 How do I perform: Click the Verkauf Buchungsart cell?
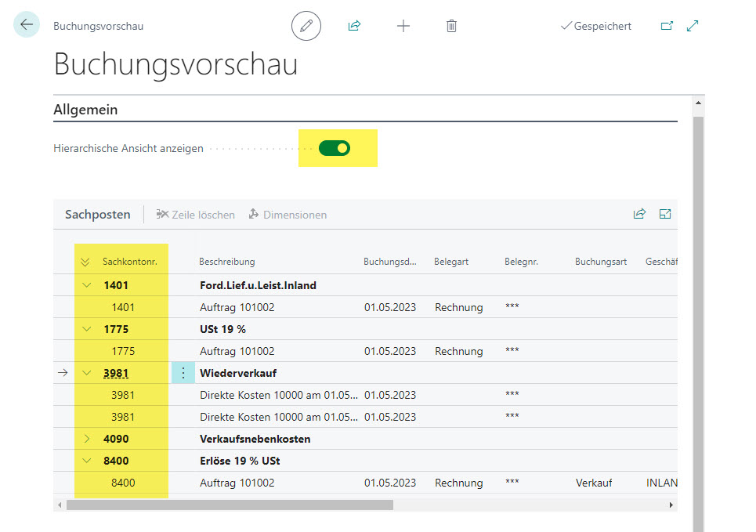click(x=594, y=483)
